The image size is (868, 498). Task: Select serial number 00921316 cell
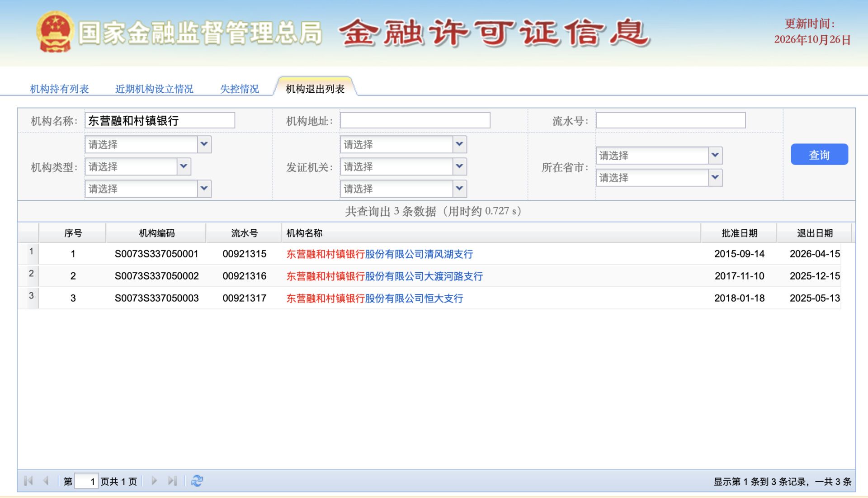point(244,276)
